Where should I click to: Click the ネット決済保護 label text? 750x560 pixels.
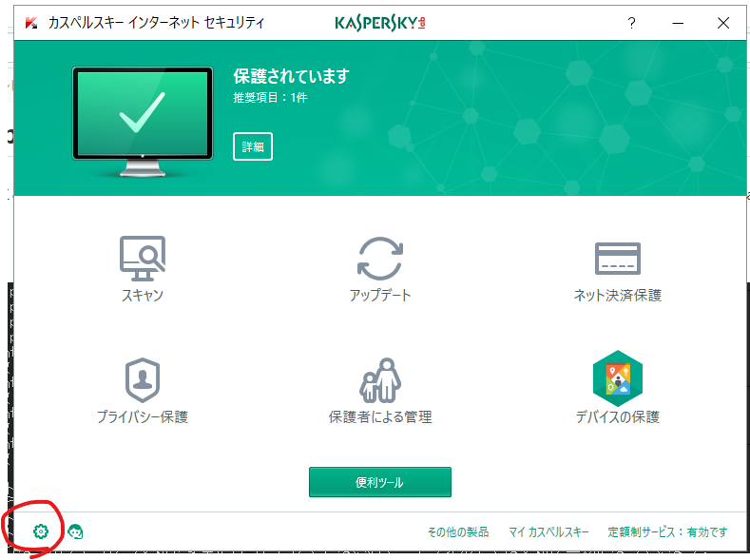click(x=618, y=295)
